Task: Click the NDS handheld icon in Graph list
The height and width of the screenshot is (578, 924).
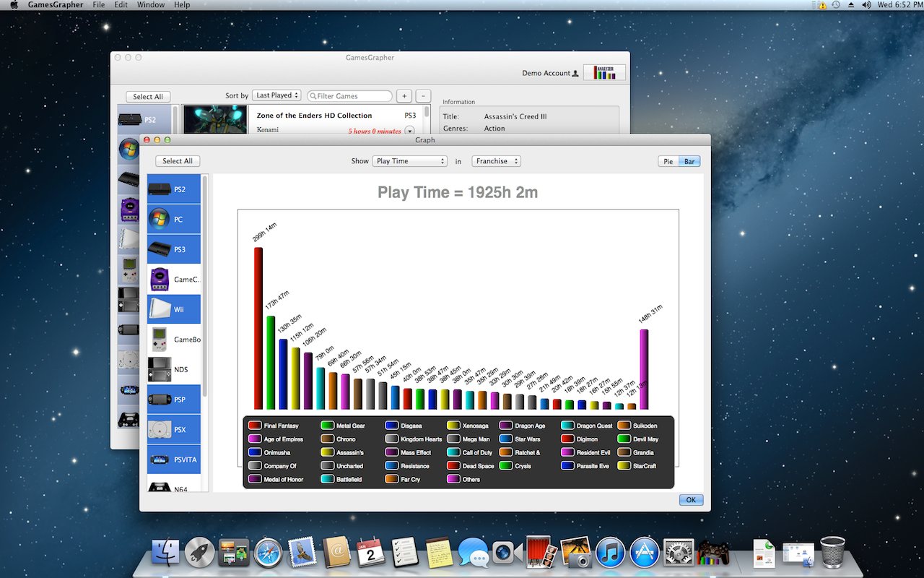Action: click(159, 369)
